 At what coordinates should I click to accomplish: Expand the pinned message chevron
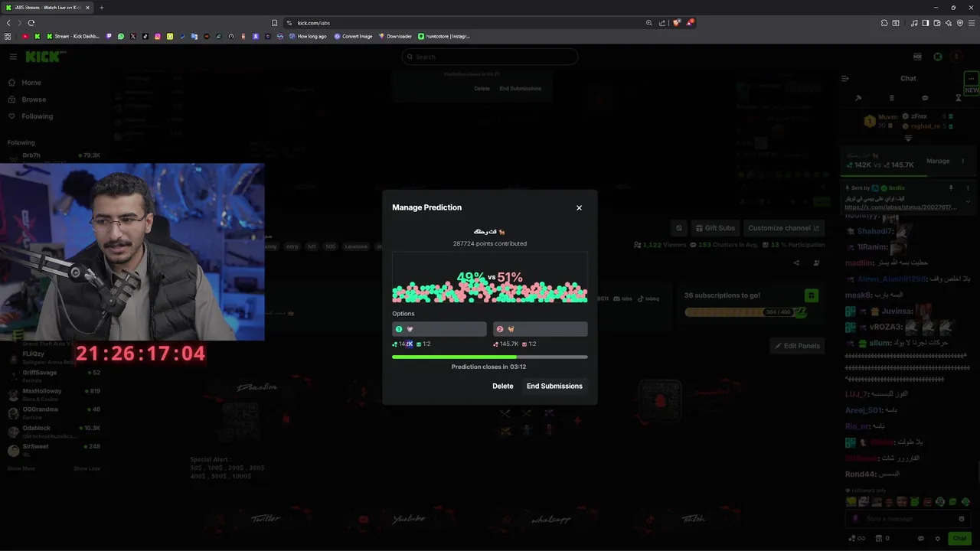pyautogui.click(x=968, y=201)
